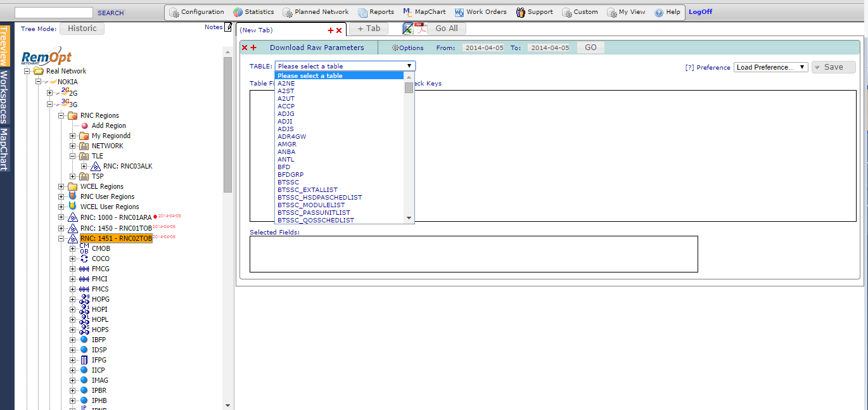Open the Statistics toolbar item
This screenshot has height=410, width=868.
pos(253,12)
